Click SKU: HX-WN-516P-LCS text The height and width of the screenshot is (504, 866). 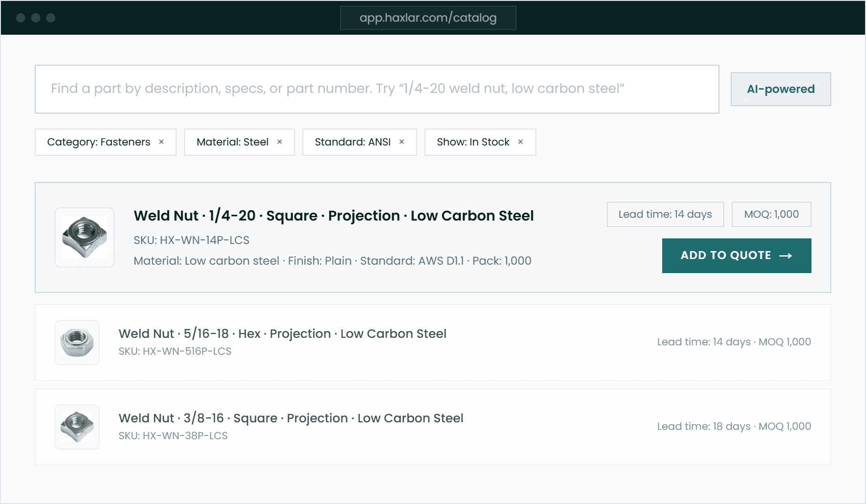pos(175,351)
